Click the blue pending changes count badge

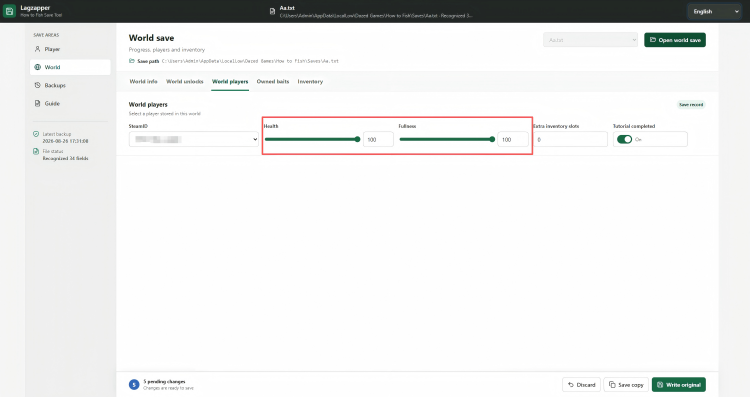point(134,385)
